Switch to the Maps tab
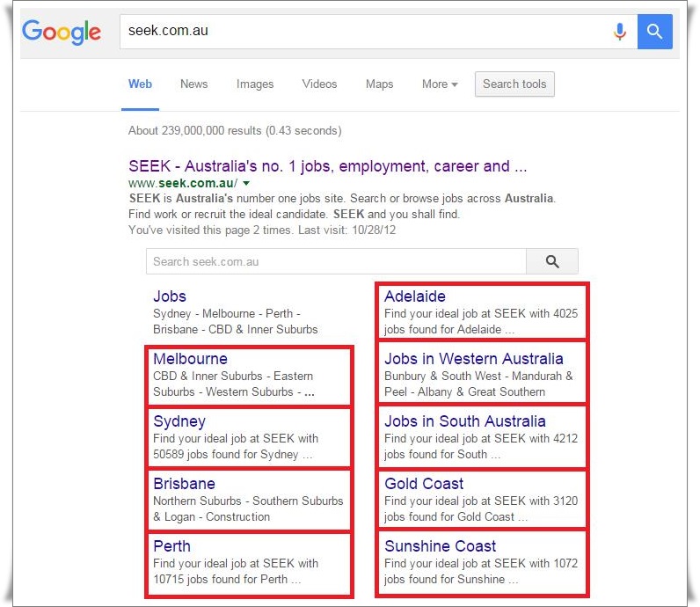The height and width of the screenshot is (607, 700). (x=380, y=84)
